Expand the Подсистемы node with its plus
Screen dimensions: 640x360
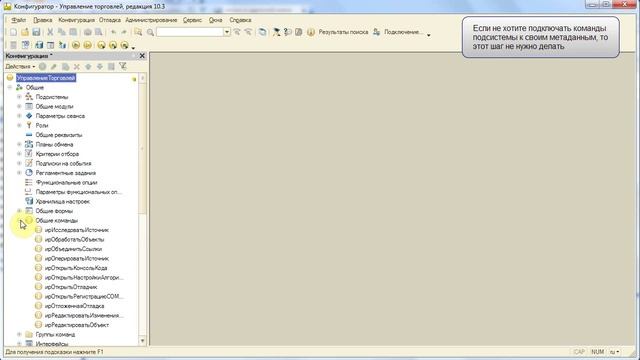coord(19,97)
